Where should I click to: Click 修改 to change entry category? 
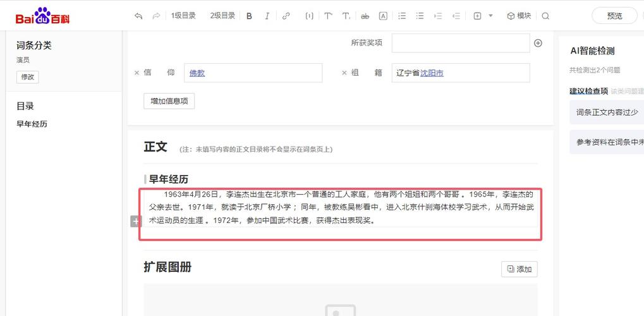point(28,77)
